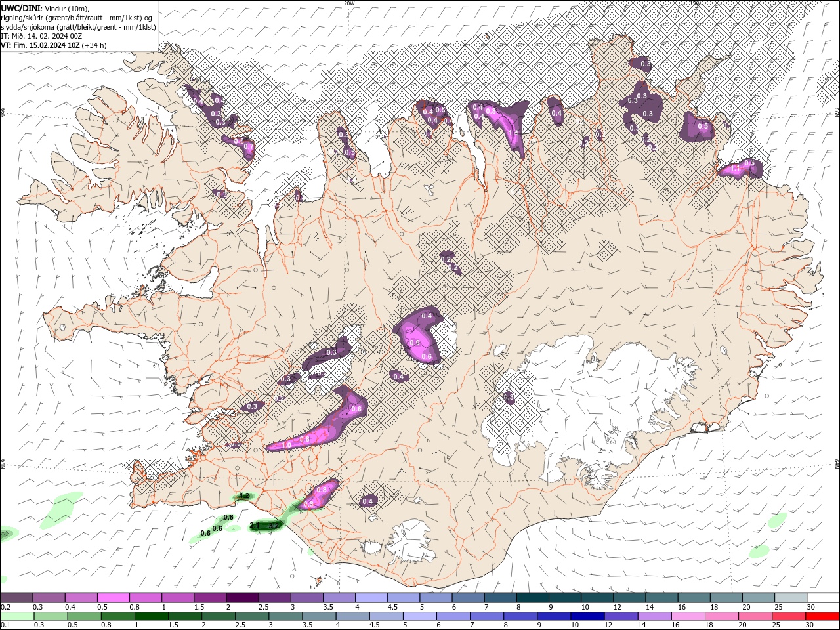
Task: Select the pale green rain swatch starting at 0.1
Action: (x=17, y=616)
